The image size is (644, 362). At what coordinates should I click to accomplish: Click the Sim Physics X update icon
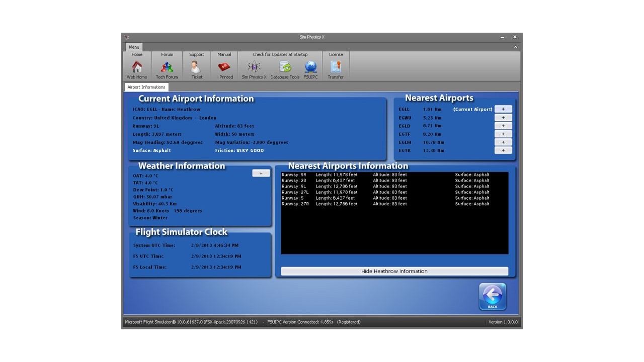[254, 67]
